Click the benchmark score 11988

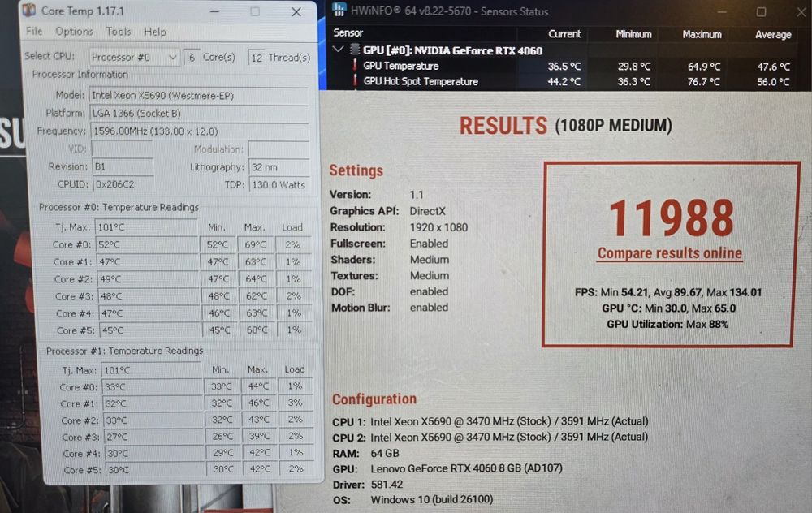pyautogui.click(x=672, y=218)
